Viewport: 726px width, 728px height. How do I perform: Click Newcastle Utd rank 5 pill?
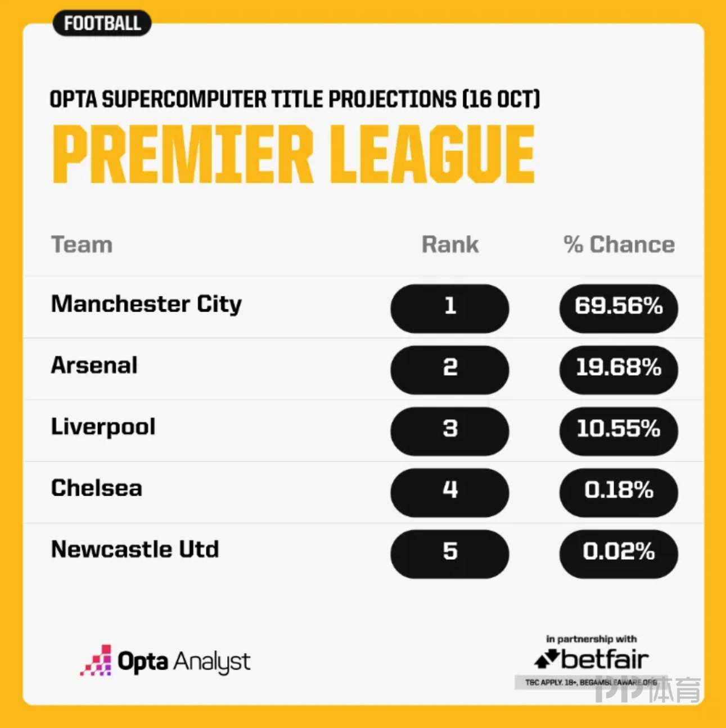(450, 554)
